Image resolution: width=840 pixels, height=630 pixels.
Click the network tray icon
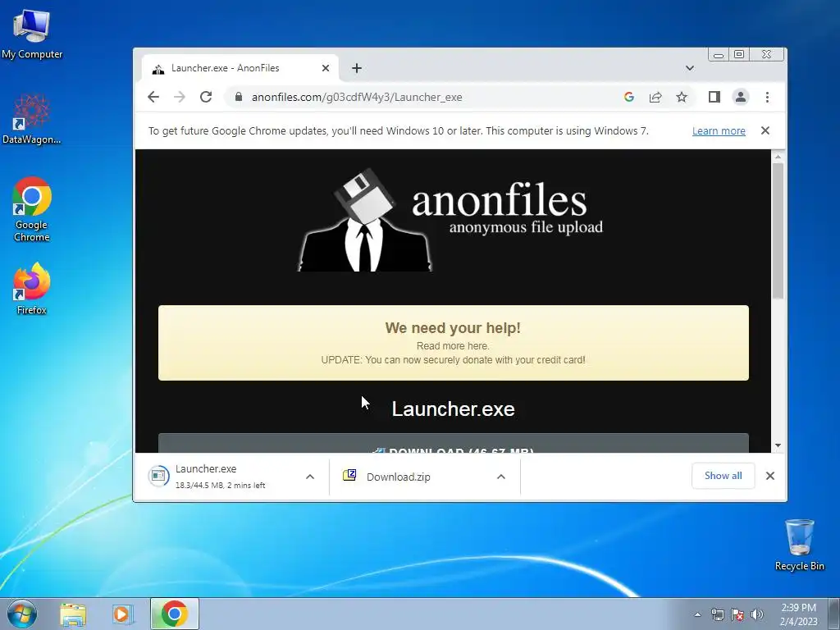(717, 614)
